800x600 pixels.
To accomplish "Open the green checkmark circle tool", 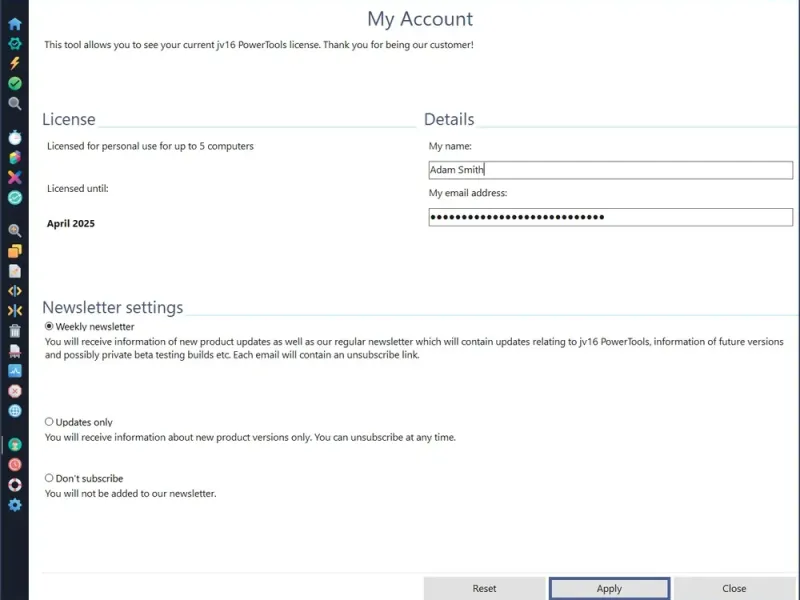I will tap(15, 84).
